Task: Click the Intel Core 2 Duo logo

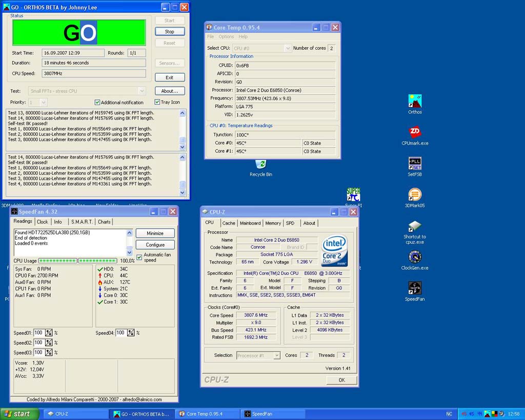Action: pyautogui.click(x=334, y=251)
